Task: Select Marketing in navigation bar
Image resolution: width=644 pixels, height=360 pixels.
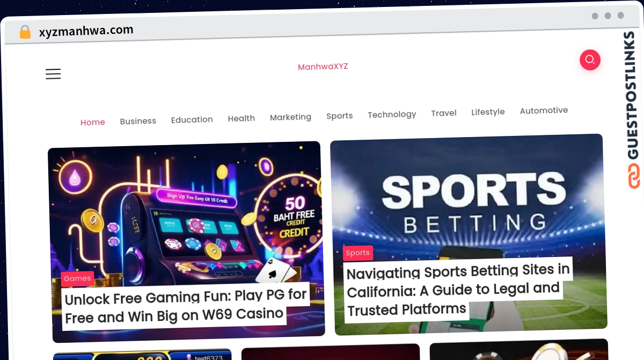Action: tap(290, 117)
